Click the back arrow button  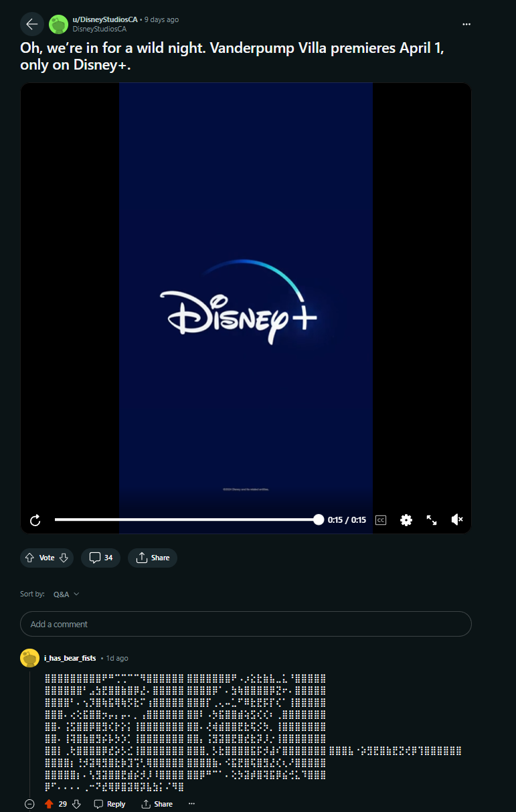pos(31,25)
